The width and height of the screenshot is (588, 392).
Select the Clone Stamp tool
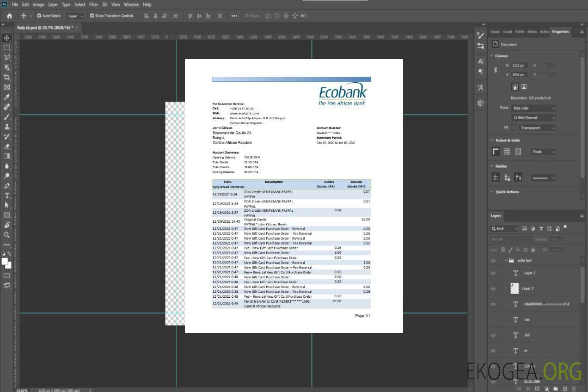[x=7, y=127]
